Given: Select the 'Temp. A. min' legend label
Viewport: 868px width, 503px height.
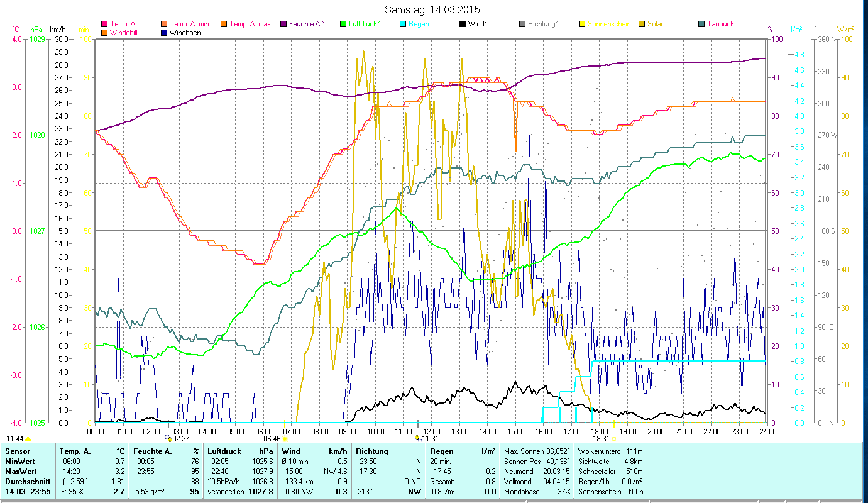Looking at the screenshot, I should [x=189, y=25].
